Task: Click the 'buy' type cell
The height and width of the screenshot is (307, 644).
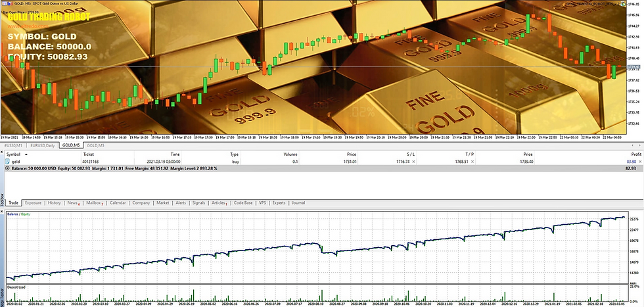Action: 235,162
